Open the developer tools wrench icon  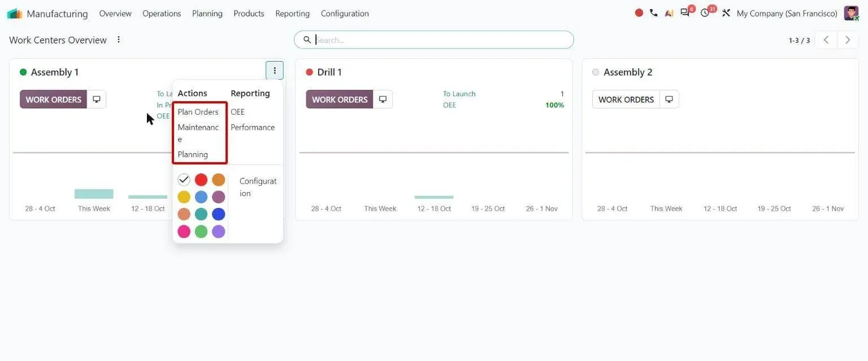pos(726,13)
